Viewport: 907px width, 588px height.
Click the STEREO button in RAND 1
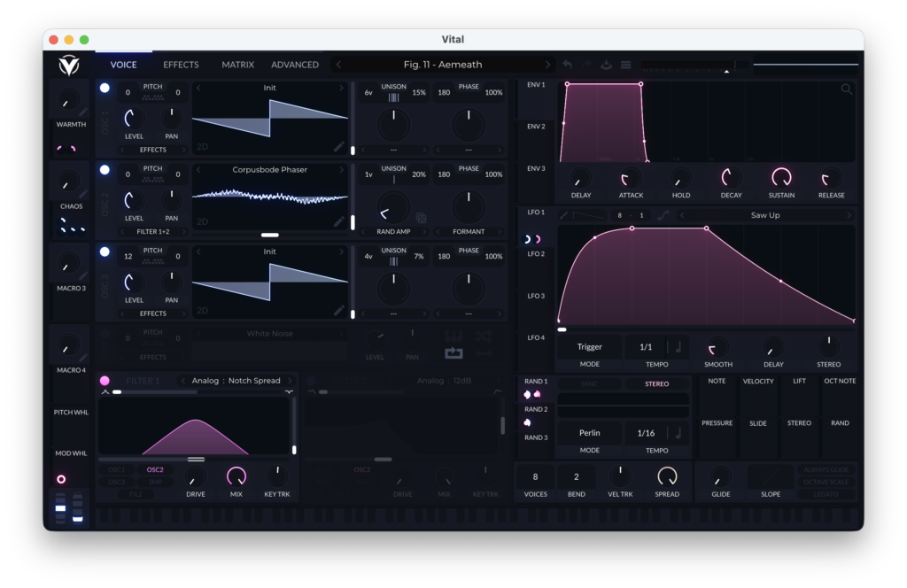pyautogui.click(x=656, y=384)
